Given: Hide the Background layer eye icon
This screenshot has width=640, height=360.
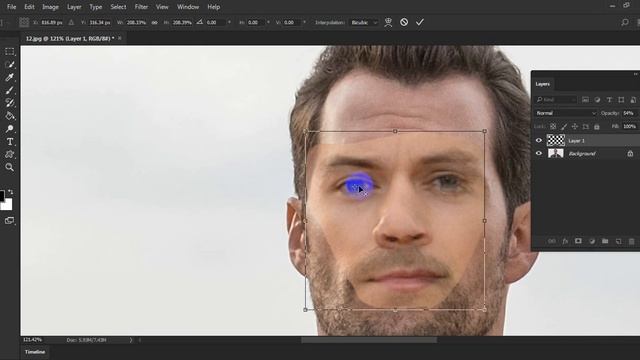Looking at the screenshot, I should pos(539,153).
